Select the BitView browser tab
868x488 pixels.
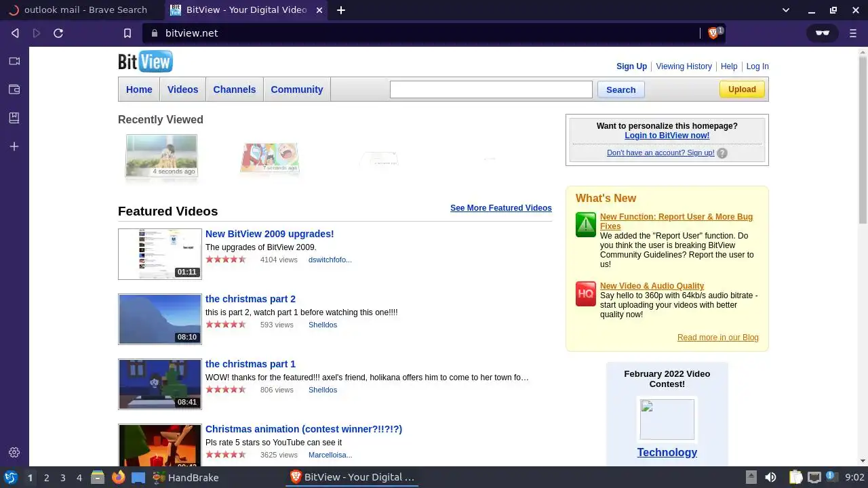point(246,10)
